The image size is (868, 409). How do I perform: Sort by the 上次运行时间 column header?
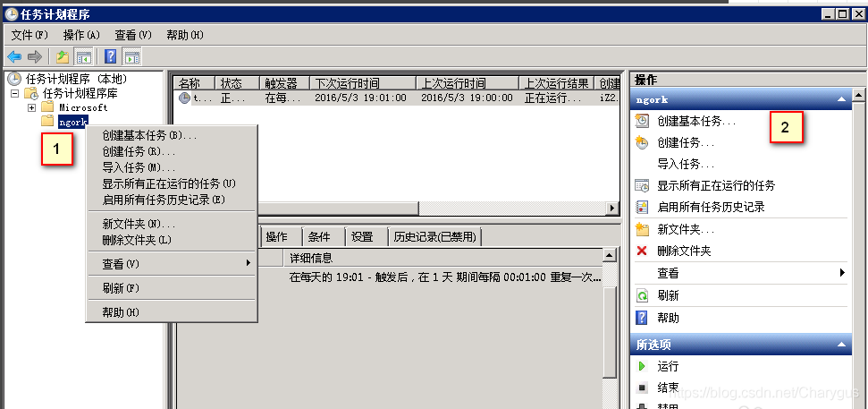(x=468, y=83)
